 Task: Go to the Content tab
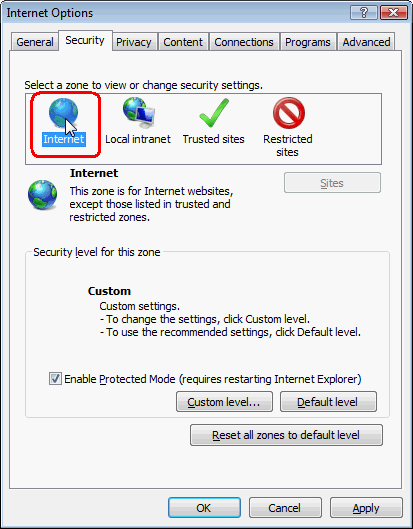[183, 42]
